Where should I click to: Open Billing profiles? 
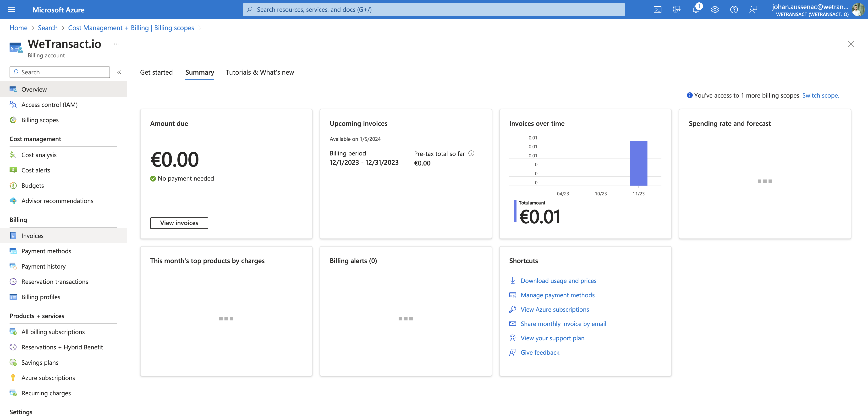63,297
